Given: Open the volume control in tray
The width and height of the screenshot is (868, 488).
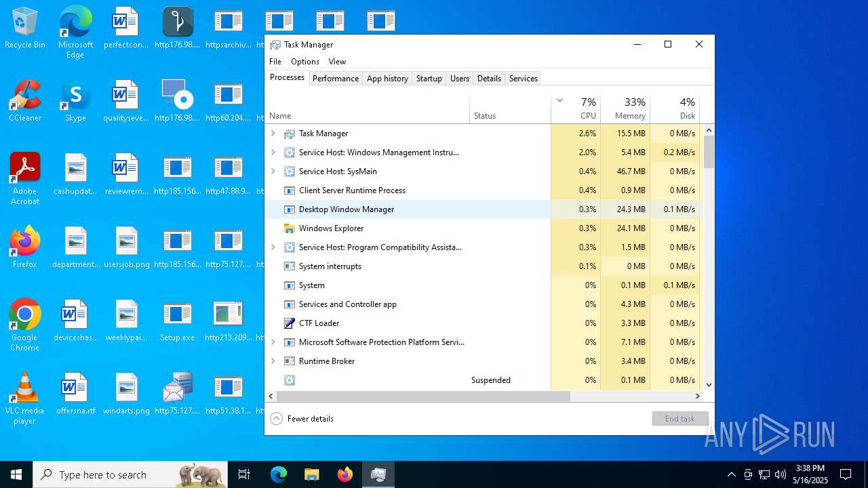Looking at the screenshot, I should (x=781, y=474).
